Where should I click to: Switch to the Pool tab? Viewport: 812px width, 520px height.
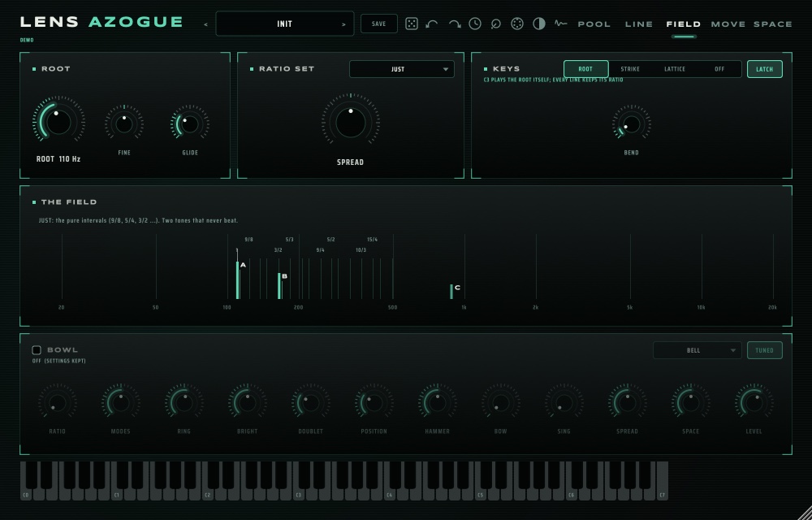point(594,24)
